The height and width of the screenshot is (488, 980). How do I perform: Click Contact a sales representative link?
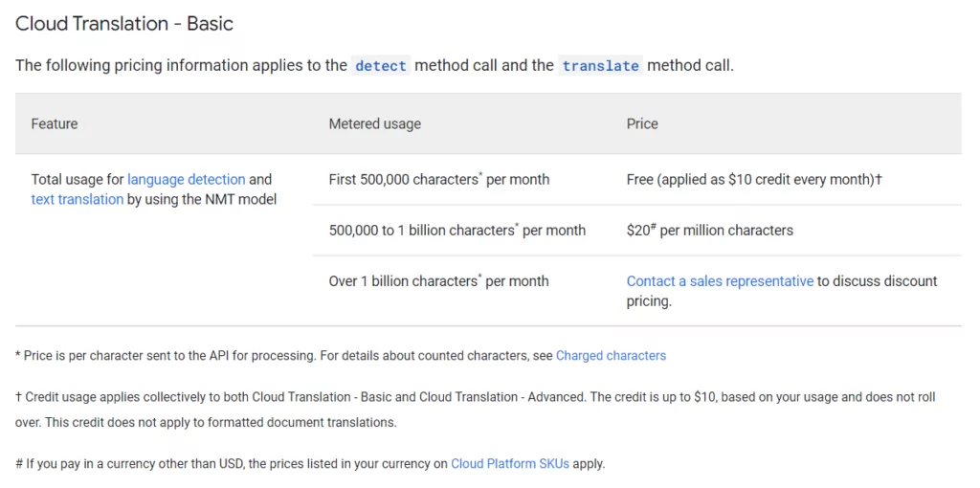pos(720,281)
